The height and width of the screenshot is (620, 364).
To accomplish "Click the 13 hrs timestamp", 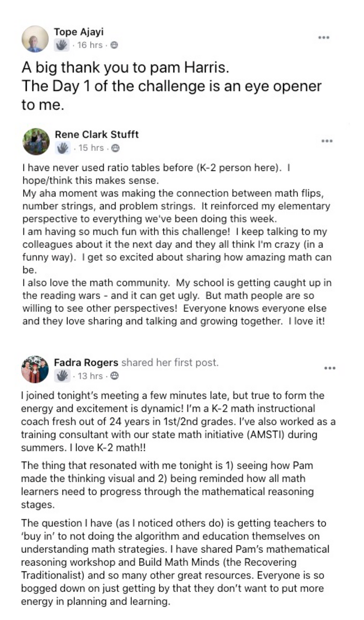I will (x=90, y=376).
